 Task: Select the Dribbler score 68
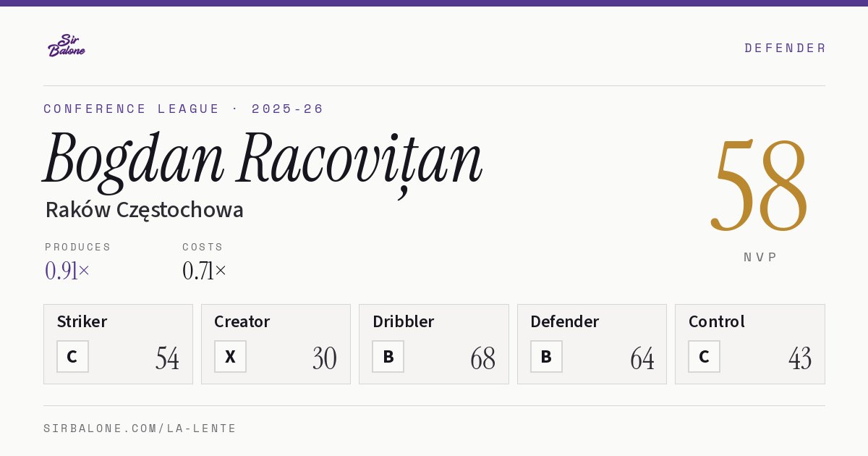482,358
